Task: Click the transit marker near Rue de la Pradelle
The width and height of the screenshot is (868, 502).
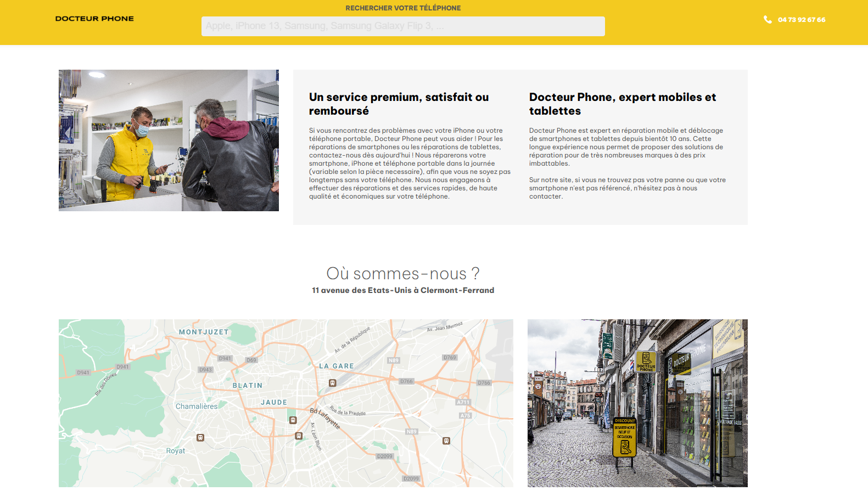Action: (x=293, y=420)
